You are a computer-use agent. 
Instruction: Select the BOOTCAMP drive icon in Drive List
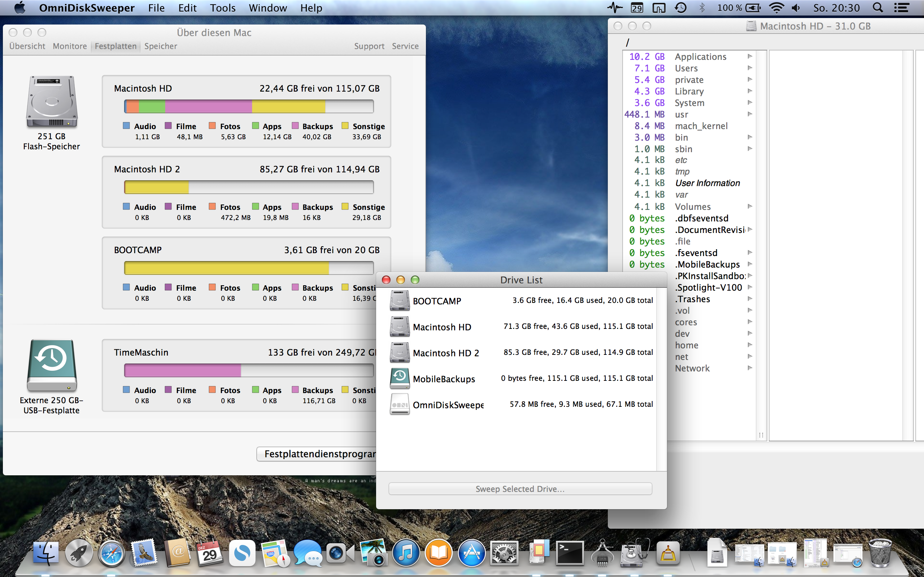point(400,301)
